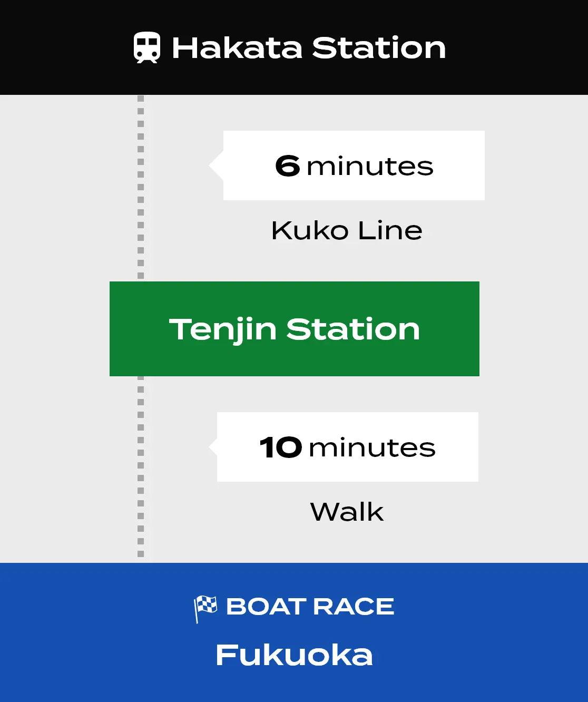Click the bold number 6
The width and height of the screenshot is (588, 702).
(x=288, y=166)
